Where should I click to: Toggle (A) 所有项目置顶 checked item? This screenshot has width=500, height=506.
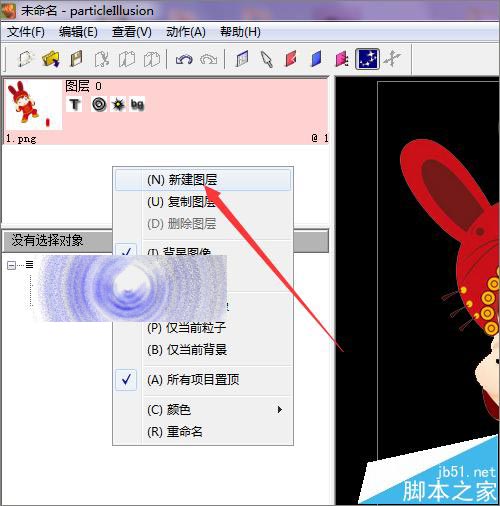[x=203, y=380]
